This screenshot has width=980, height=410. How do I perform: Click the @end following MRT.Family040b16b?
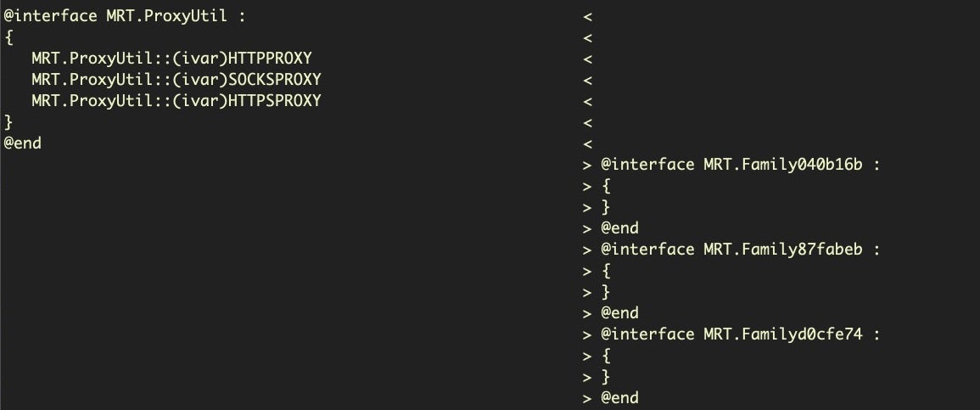(x=619, y=228)
